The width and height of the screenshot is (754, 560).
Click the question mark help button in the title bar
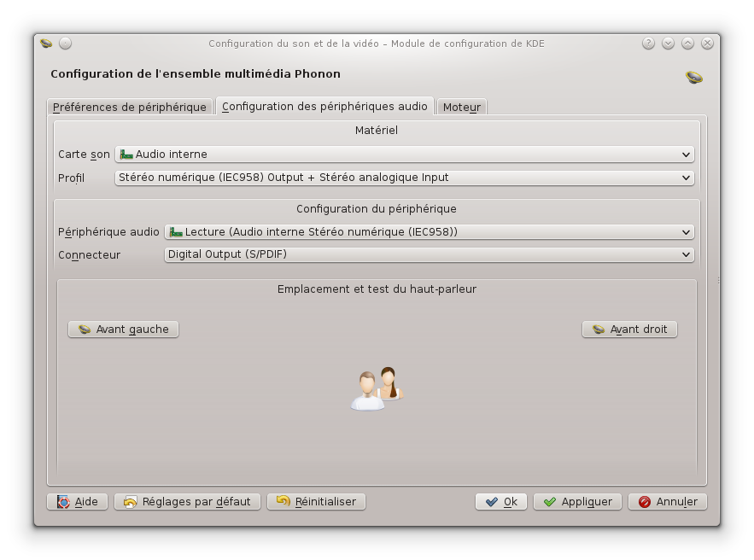pos(648,44)
